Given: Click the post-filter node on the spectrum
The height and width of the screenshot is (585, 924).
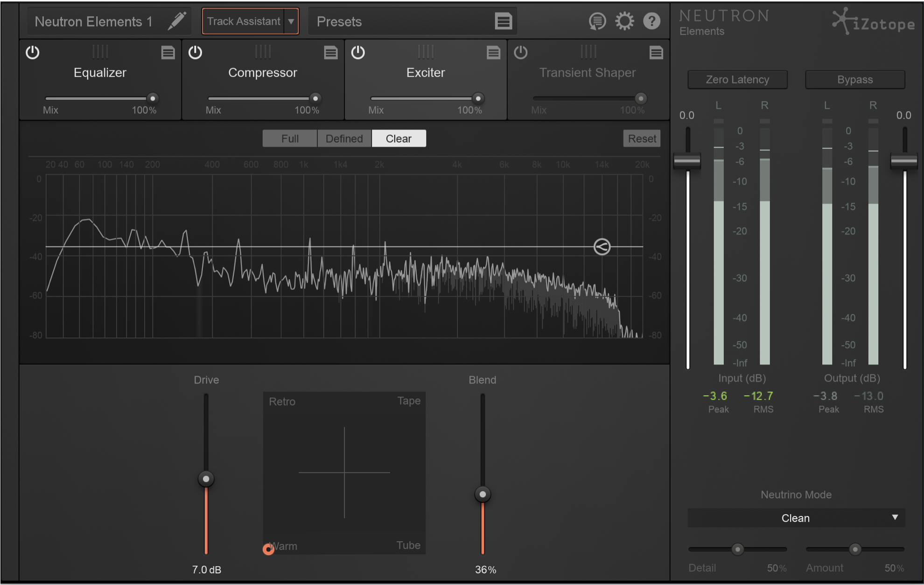Looking at the screenshot, I should 602,247.
